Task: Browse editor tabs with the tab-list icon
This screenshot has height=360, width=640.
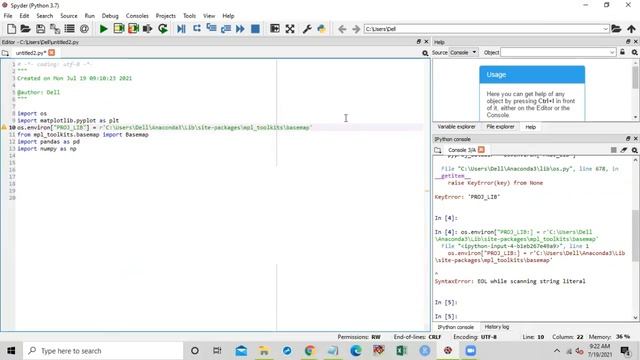Action: (5, 53)
